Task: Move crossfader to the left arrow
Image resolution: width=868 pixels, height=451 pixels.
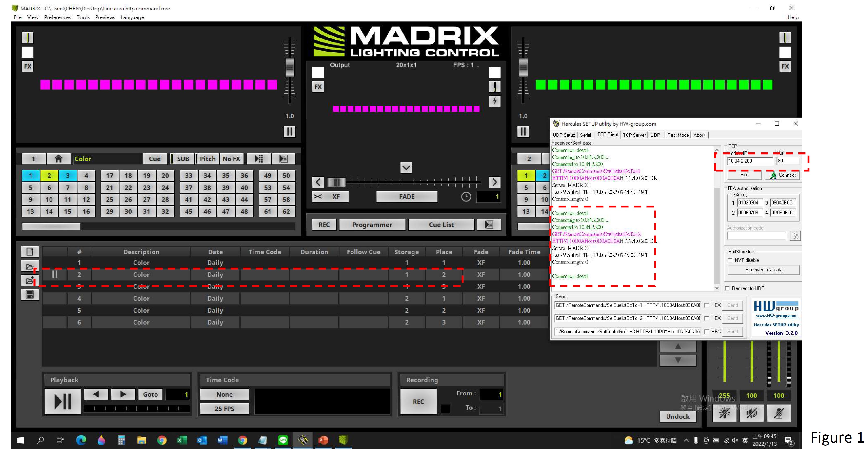Action: tap(318, 182)
